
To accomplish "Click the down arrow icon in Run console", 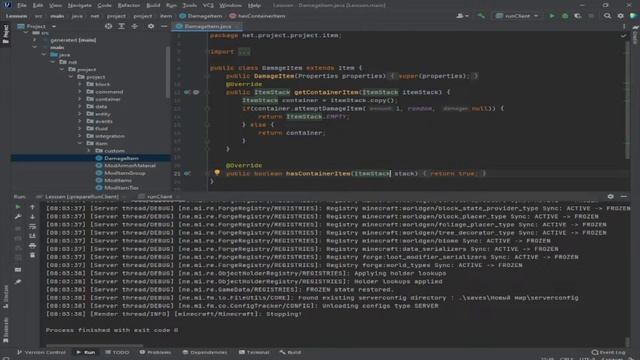I will (32, 217).
